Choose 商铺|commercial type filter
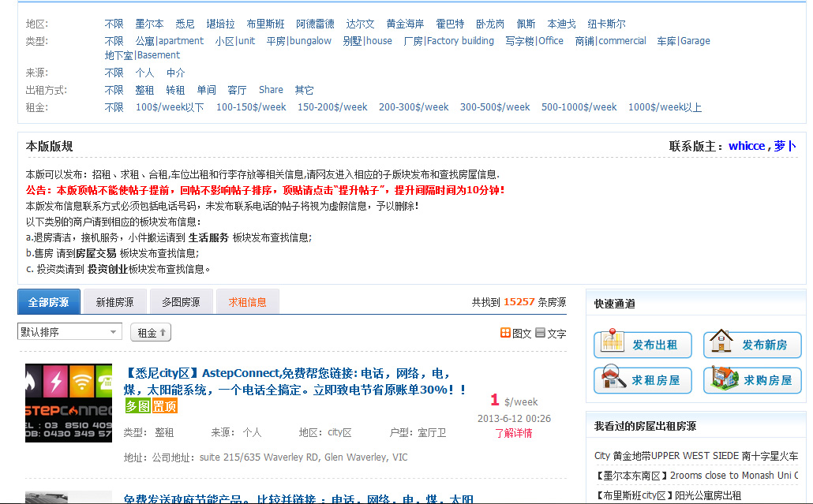813x504 pixels. (610, 41)
